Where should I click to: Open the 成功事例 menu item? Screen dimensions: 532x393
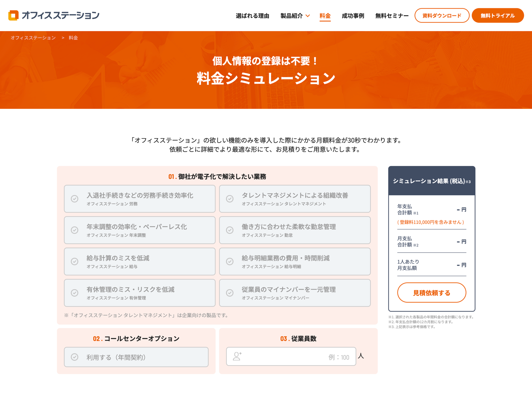353,16
